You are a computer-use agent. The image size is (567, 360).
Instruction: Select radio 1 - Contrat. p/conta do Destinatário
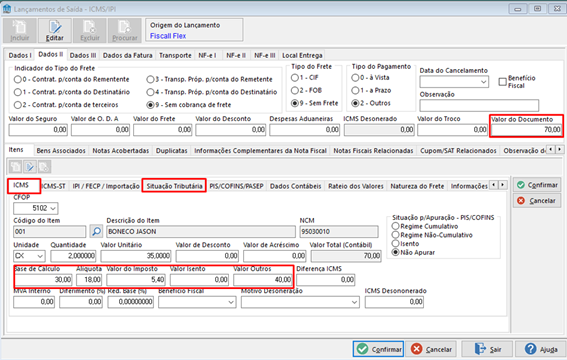pos(17,92)
